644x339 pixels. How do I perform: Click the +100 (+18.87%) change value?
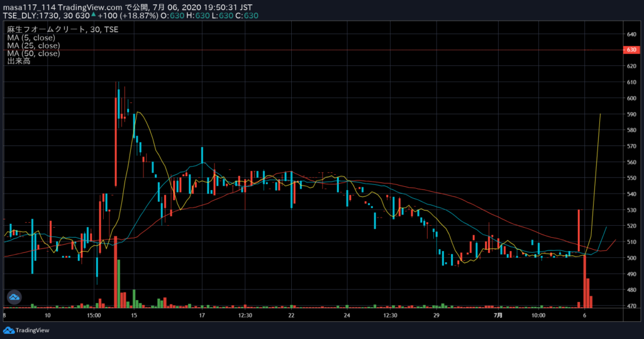coord(128,16)
